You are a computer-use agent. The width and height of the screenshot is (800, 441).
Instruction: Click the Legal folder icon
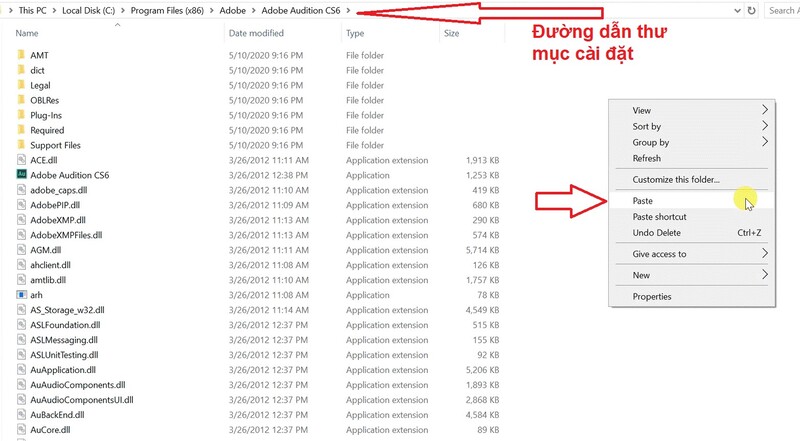click(21, 85)
